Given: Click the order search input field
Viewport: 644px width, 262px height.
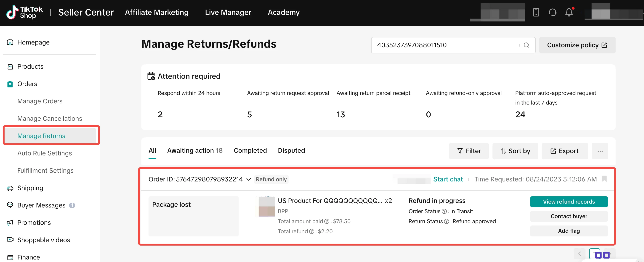Looking at the screenshot, I should point(445,45).
